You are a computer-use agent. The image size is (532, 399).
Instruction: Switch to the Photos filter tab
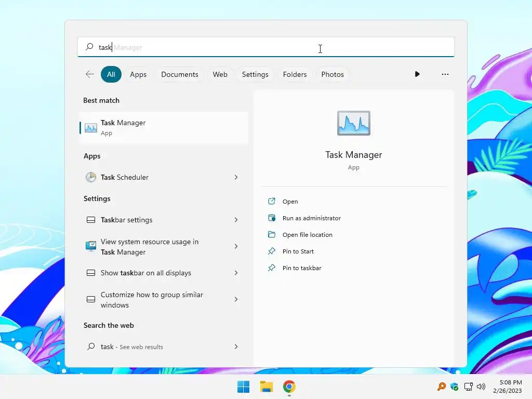332,74
